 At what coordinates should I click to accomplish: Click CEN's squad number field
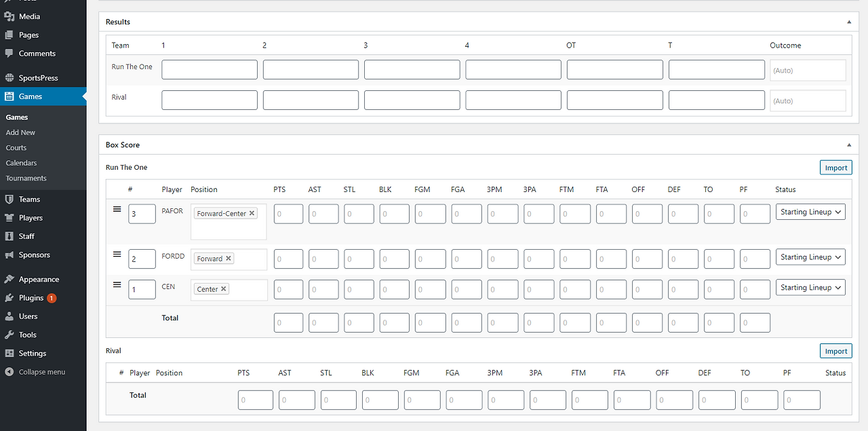point(142,289)
